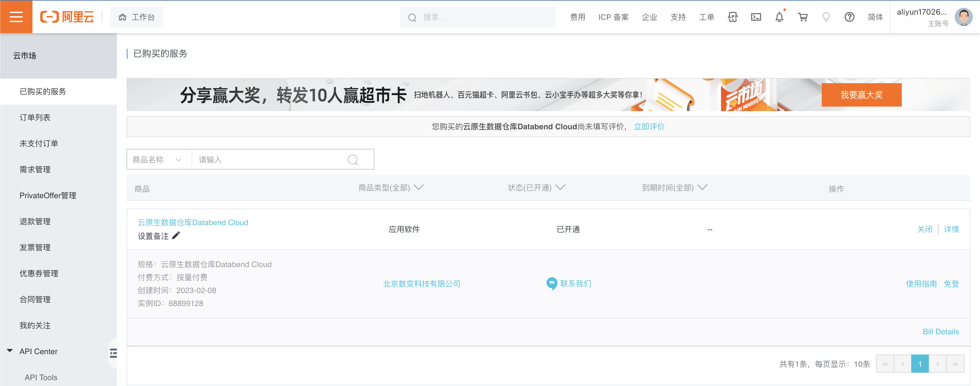Open the 企业 menu
Viewport: 980px width, 386px height.
coord(649,17)
